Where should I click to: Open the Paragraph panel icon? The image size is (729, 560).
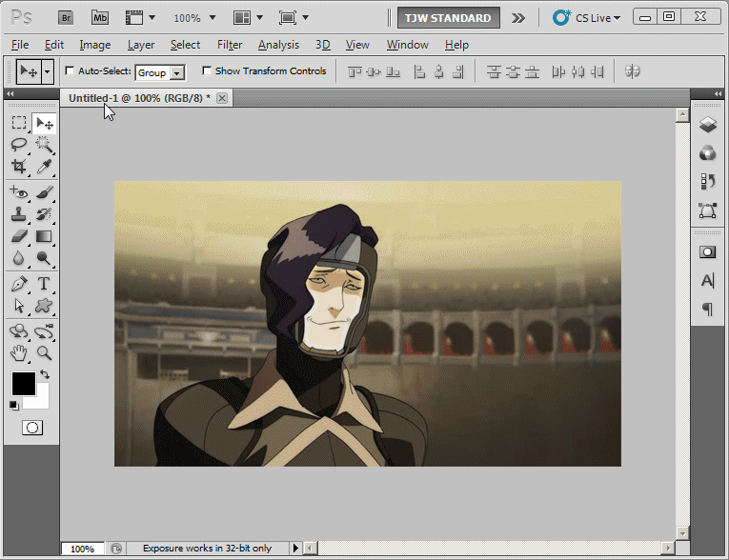pos(708,309)
